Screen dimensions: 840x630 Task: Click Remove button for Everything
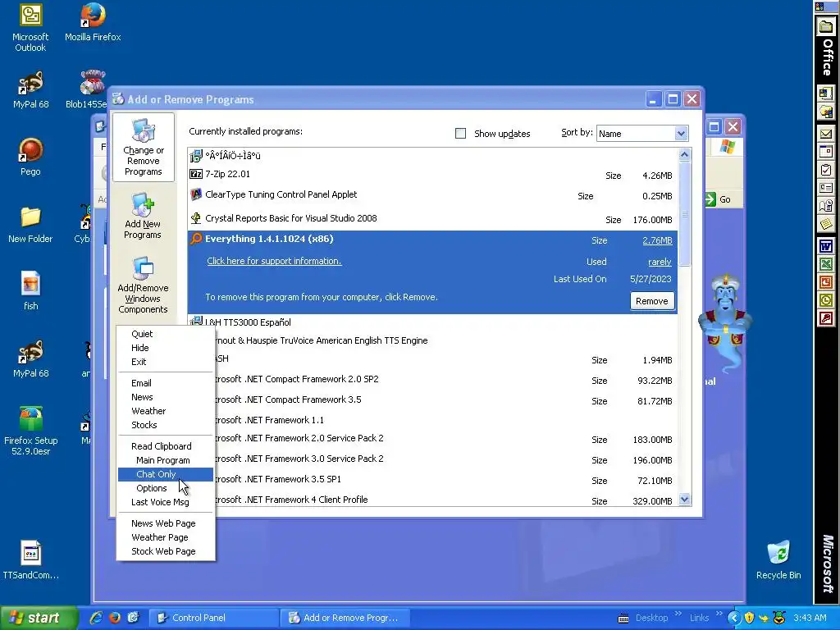point(651,301)
